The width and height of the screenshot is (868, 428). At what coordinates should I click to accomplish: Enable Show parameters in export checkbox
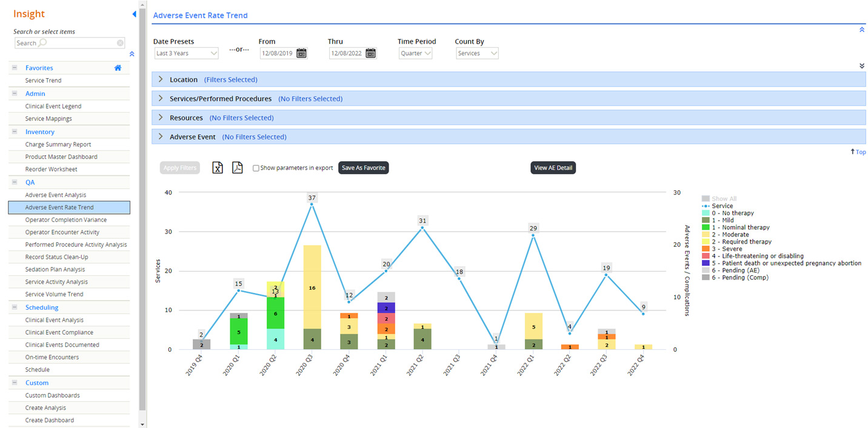(x=256, y=168)
